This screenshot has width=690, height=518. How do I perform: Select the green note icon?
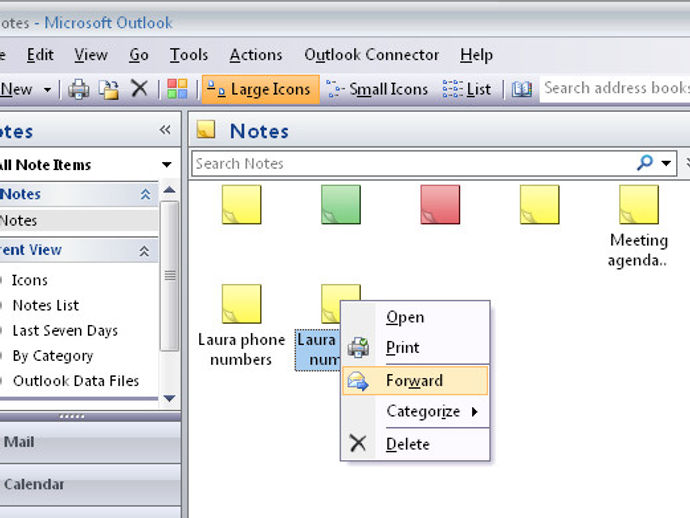(341, 205)
